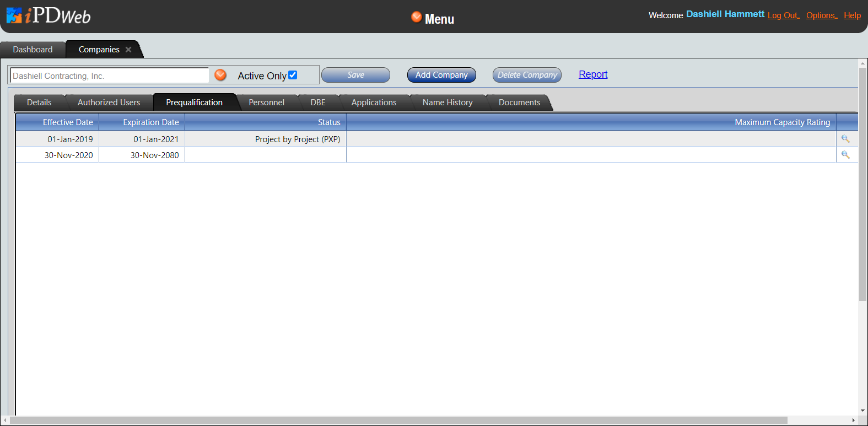
Task: Switch to the Dashboard tab
Action: click(x=33, y=50)
